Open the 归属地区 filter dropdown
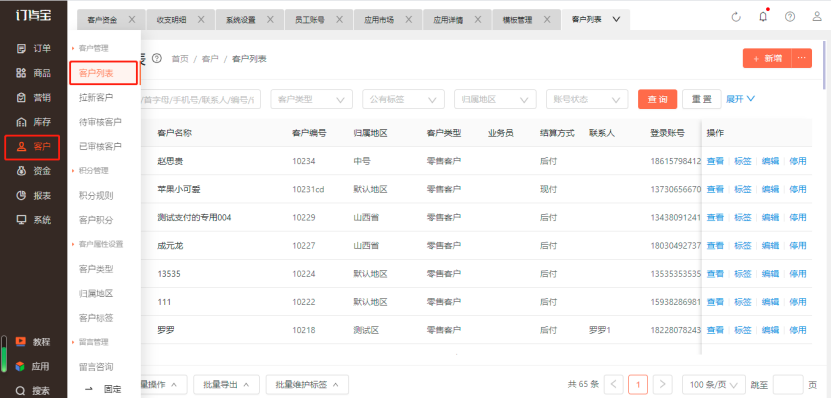The image size is (831, 398). [x=496, y=99]
